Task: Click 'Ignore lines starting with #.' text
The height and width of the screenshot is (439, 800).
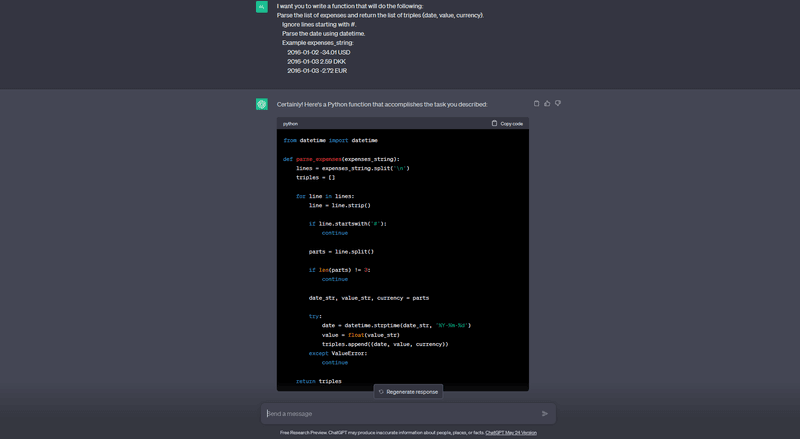Action: click(x=319, y=25)
